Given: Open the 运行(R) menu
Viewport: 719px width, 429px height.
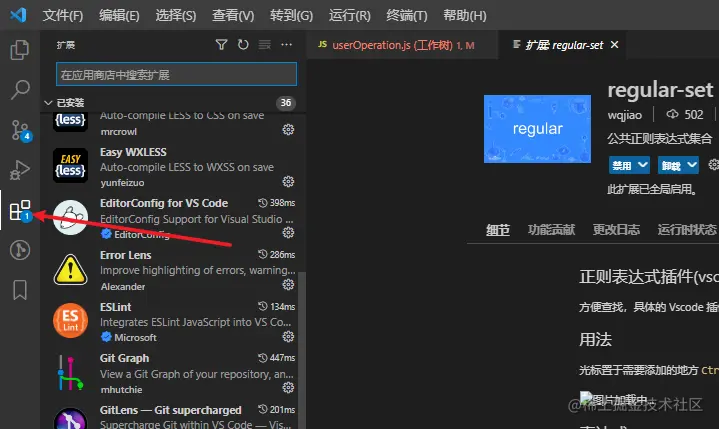Looking at the screenshot, I should (x=349, y=16).
